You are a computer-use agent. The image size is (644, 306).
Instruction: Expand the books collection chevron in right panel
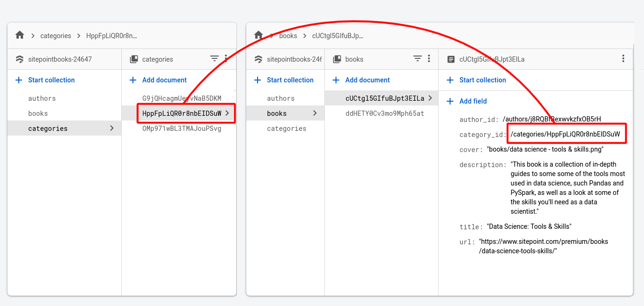[x=315, y=113]
